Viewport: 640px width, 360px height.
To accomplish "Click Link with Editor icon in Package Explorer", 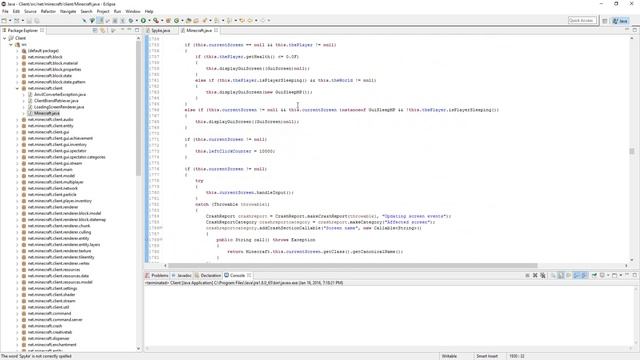I will (102, 30).
